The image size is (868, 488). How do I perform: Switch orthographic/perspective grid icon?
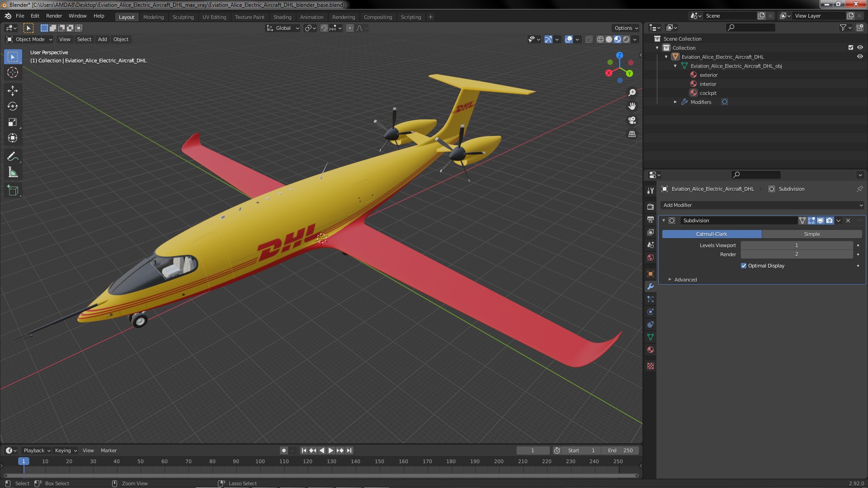coord(632,134)
